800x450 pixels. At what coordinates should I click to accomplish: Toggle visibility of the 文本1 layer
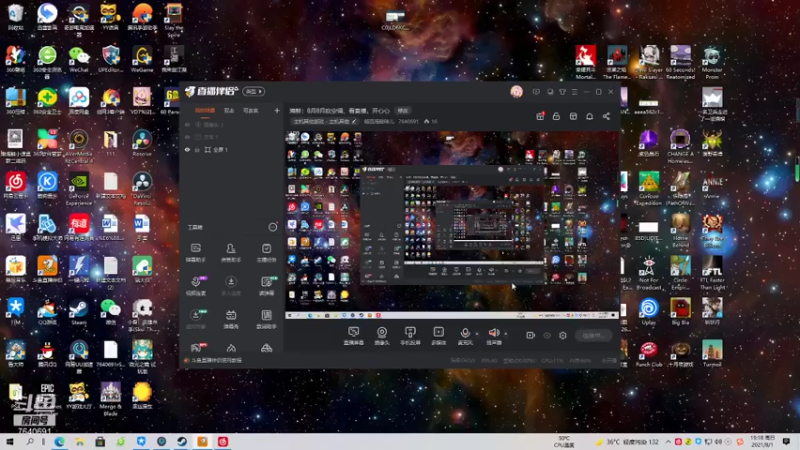click(x=187, y=137)
